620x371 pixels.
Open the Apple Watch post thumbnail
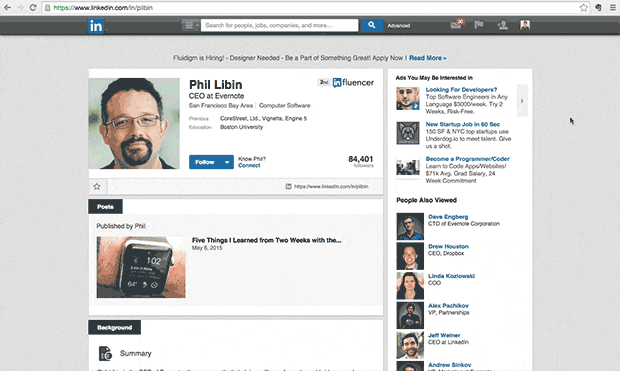(x=141, y=267)
